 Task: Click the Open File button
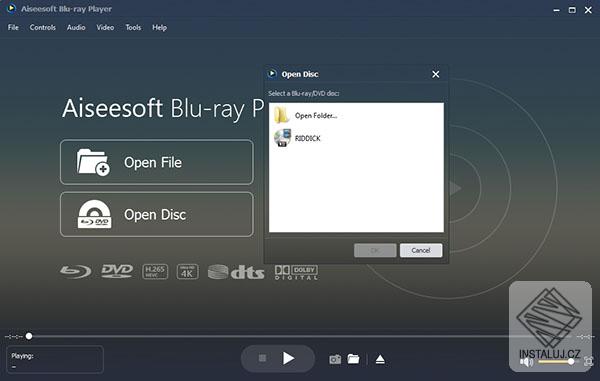[157, 162]
